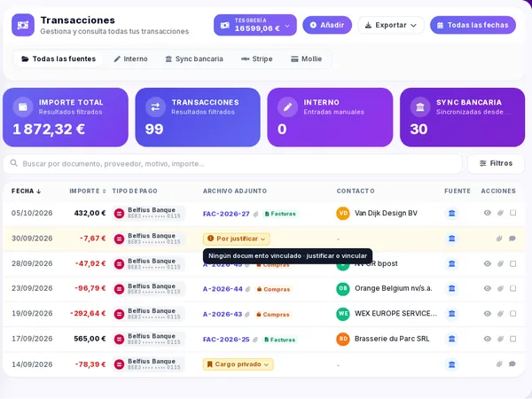Image resolution: width=532 pixels, height=399 pixels.
Task: Open the Tesorería 16 599,06 € dropdown
Action: click(x=255, y=25)
